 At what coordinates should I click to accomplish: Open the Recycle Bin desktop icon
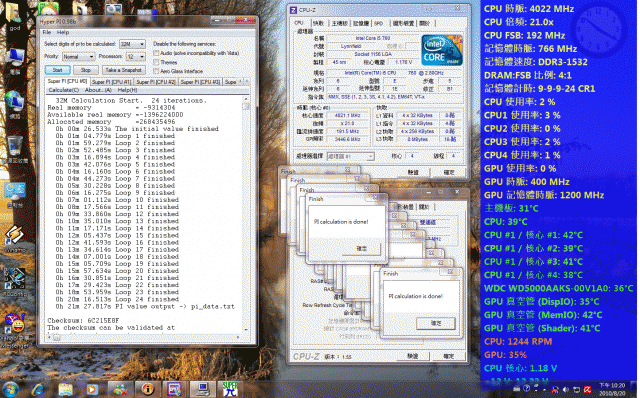coord(15,149)
